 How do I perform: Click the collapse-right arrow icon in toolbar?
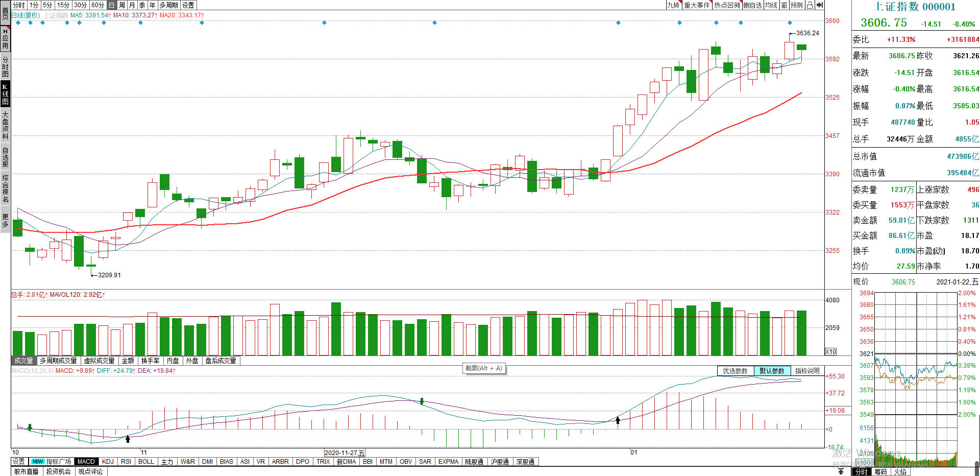(x=819, y=5)
